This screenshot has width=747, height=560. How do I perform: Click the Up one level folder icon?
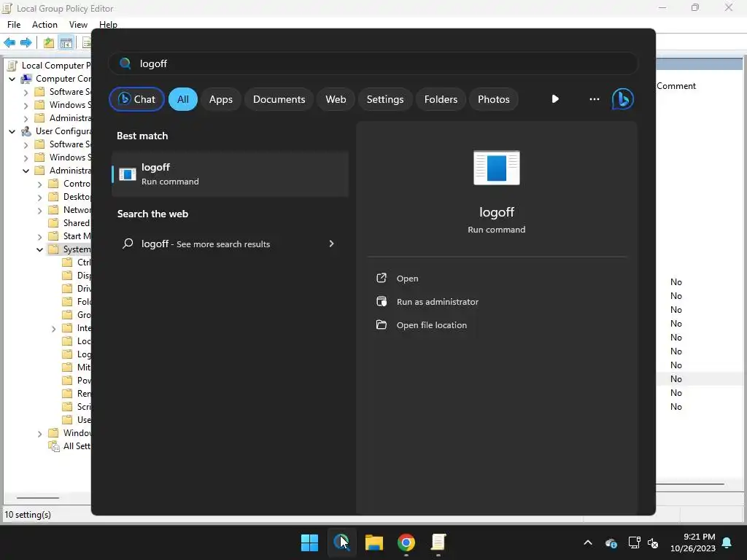tap(49, 43)
